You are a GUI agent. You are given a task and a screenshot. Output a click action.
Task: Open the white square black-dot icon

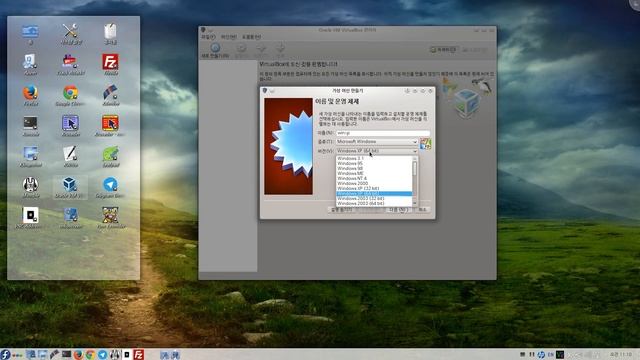click(30, 216)
